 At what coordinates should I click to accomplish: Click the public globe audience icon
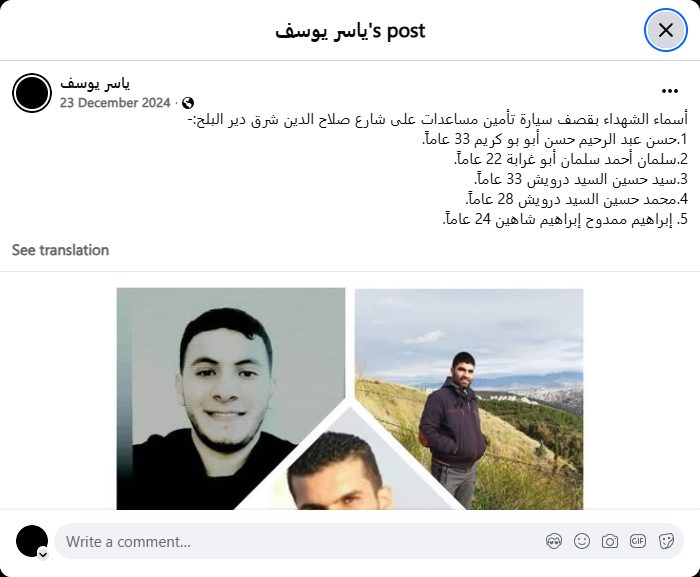[x=188, y=103]
